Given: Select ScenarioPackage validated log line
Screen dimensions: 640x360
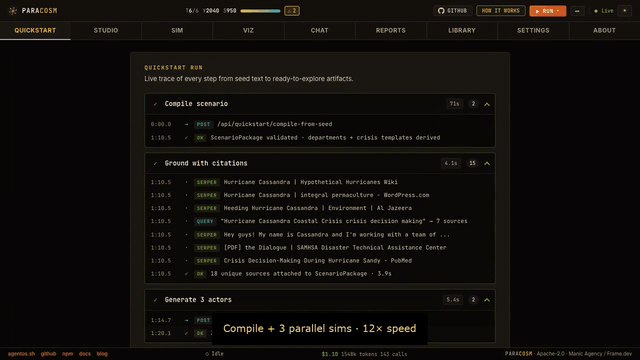Looking at the screenshot, I should [x=325, y=138].
